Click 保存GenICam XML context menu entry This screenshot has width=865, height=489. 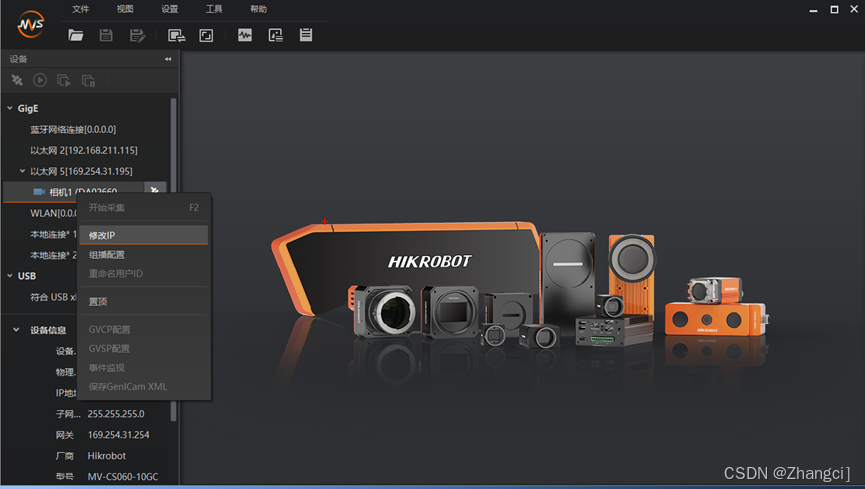coord(144,386)
